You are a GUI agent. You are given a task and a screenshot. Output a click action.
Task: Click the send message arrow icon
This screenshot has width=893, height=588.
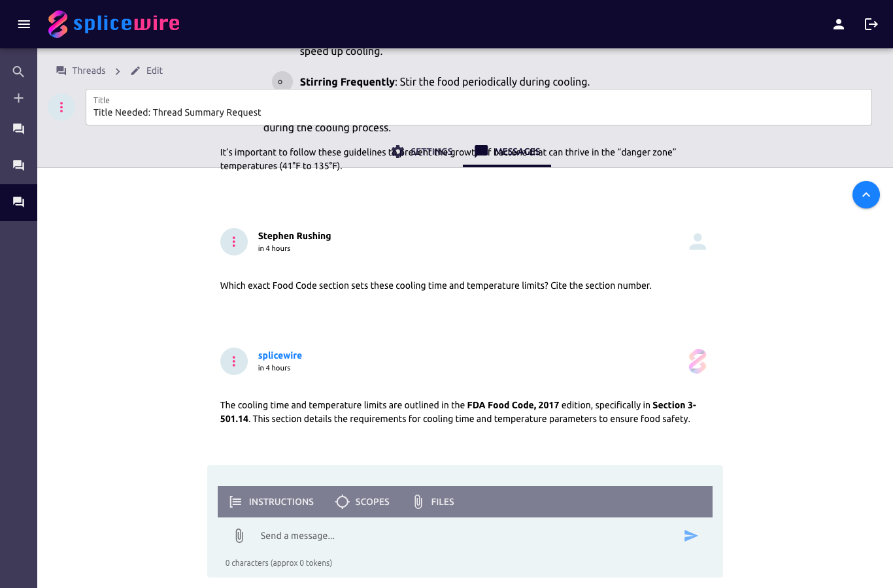(691, 536)
